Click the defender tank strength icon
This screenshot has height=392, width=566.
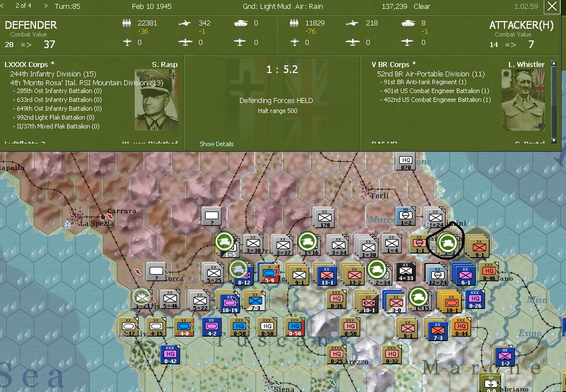(x=240, y=23)
